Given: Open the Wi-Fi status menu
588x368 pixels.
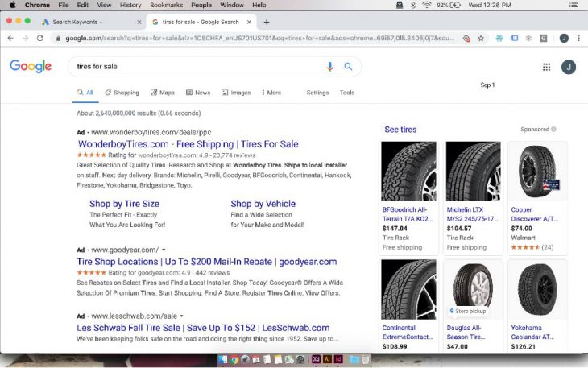Looking at the screenshot, I should coord(426,6).
